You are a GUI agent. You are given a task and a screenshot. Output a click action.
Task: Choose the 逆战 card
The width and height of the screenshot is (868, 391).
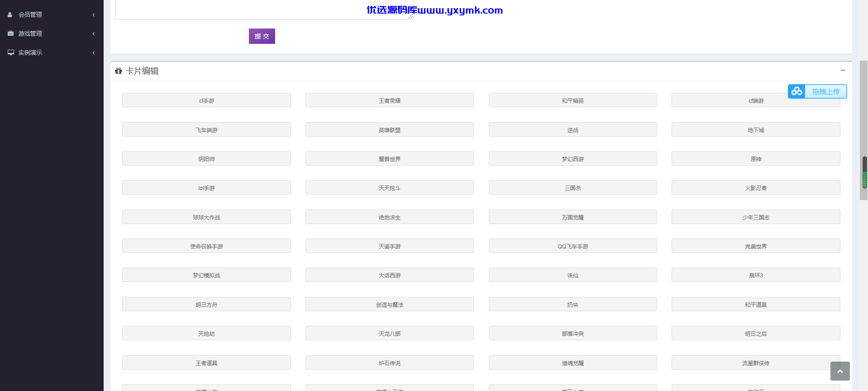(x=573, y=130)
